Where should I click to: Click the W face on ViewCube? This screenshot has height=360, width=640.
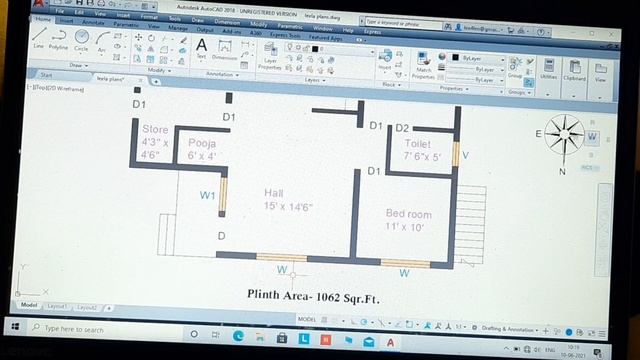[592, 137]
